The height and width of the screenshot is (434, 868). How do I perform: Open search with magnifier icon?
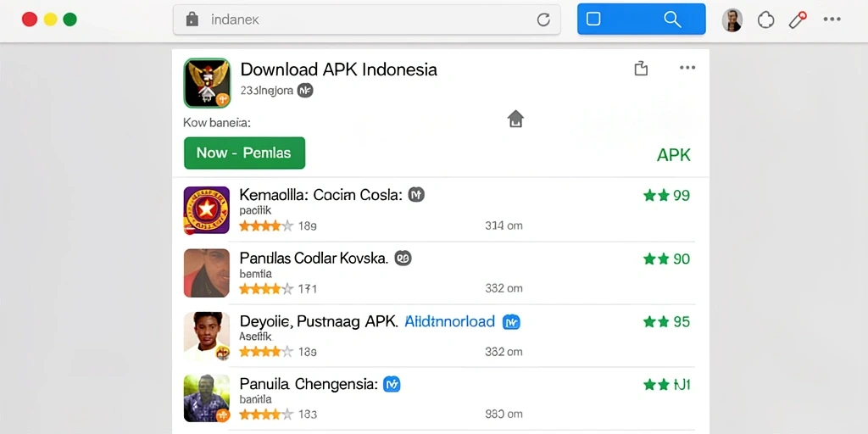pyautogui.click(x=672, y=19)
